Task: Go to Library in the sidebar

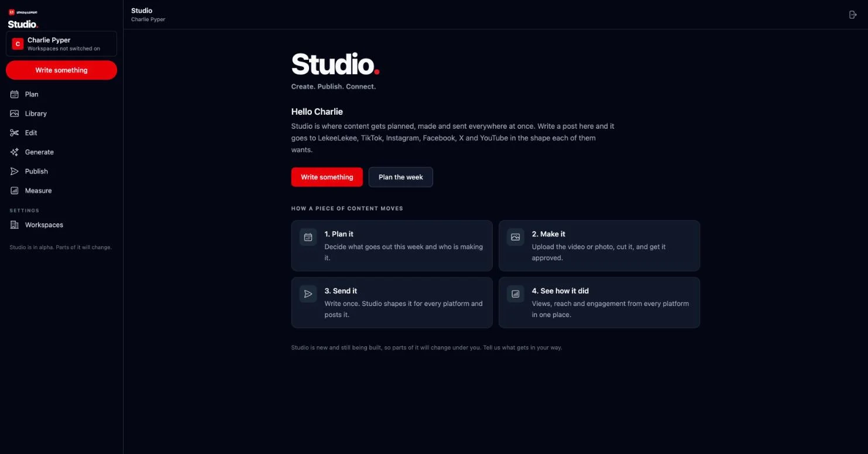Action: click(61, 113)
